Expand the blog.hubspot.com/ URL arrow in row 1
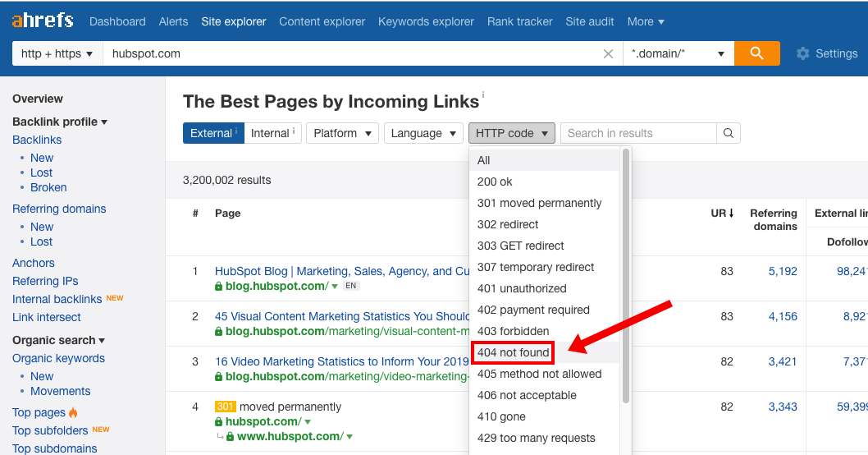 tap(335, 287)
